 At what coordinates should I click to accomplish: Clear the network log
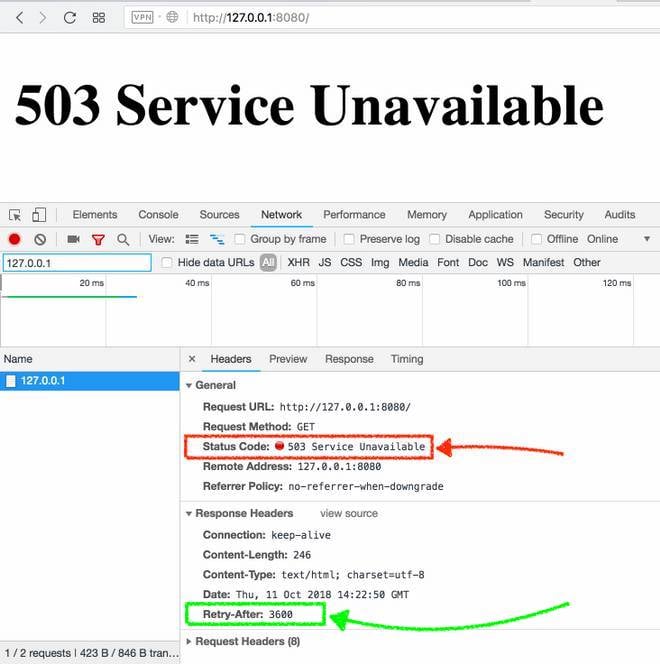[40, 240]
